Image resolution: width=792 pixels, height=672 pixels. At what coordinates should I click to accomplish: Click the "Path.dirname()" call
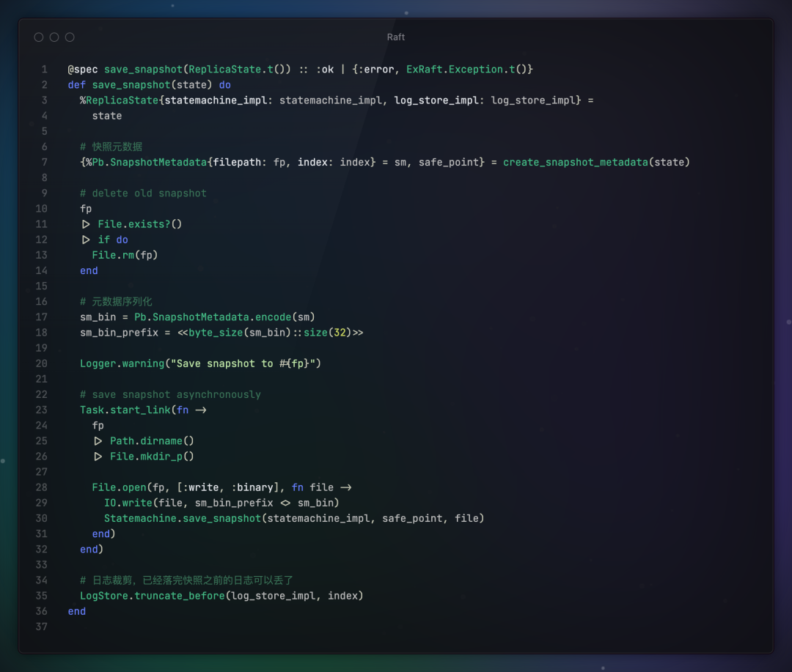click(152, 441)
